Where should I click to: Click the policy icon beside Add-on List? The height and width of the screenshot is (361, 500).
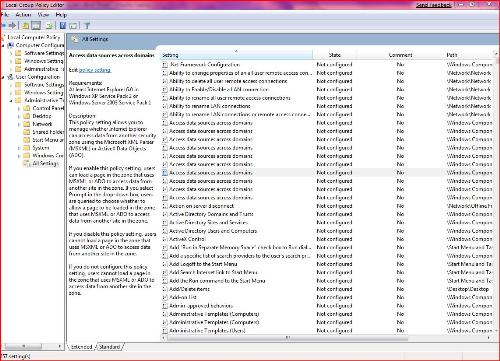pyautogui.click(x=165, y=297)
